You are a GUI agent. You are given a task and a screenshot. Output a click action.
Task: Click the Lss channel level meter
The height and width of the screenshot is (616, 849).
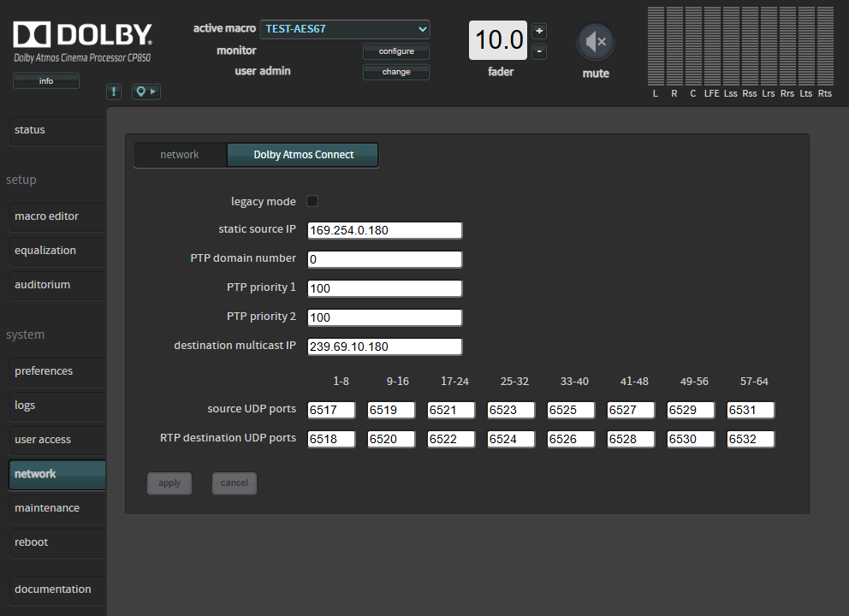(x=731, y=46)
